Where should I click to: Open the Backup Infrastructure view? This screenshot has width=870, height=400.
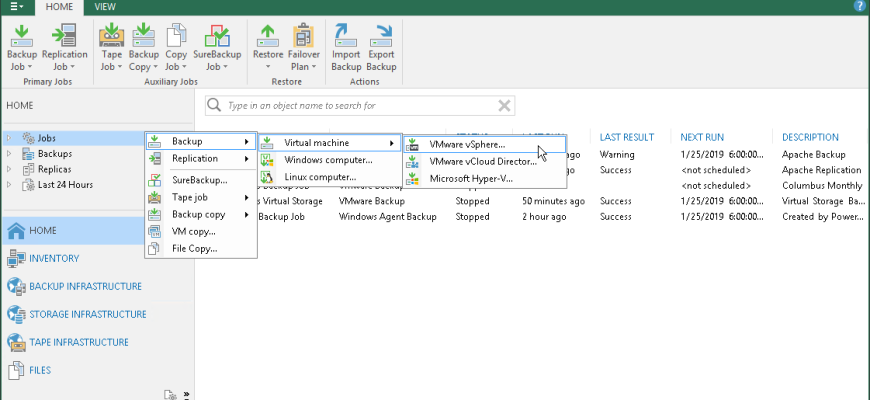click(x=85, y=286)
